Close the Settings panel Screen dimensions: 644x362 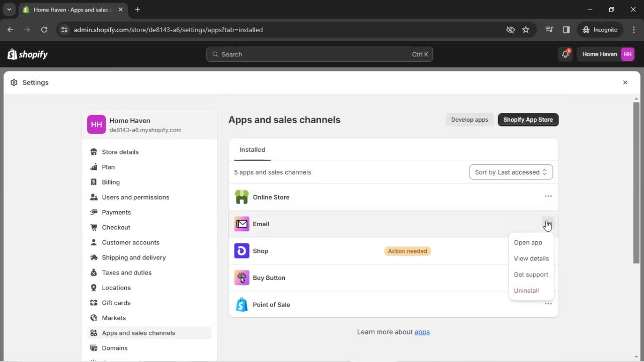click(625, 82)
